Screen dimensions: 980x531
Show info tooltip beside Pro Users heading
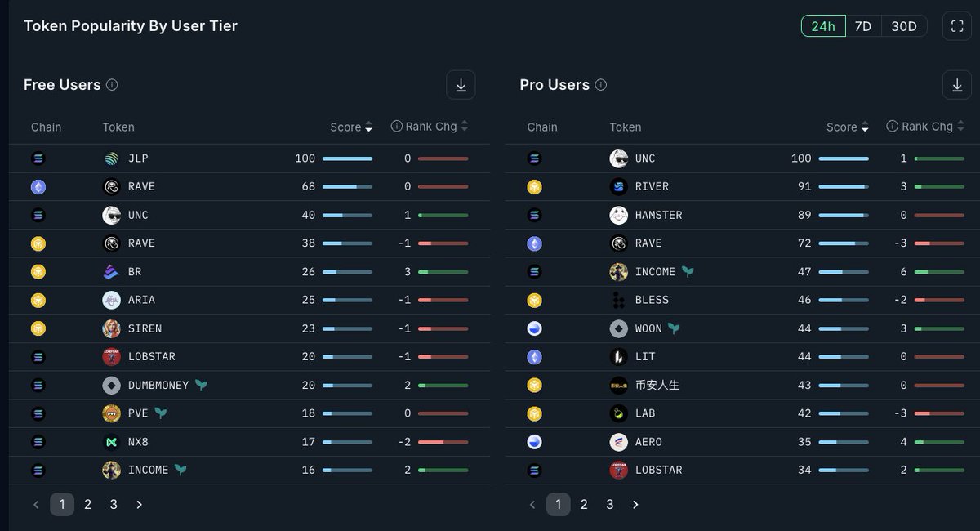coord(601,85)
